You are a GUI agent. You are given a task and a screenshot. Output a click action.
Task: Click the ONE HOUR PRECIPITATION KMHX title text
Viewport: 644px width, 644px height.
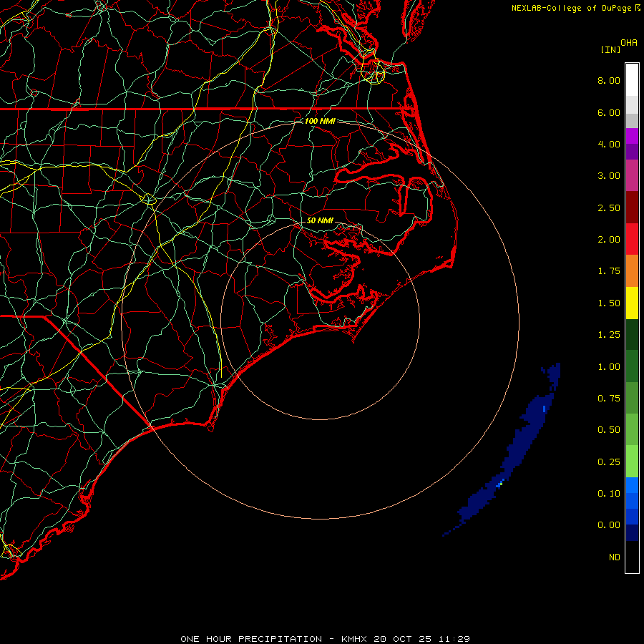(325, 639)
